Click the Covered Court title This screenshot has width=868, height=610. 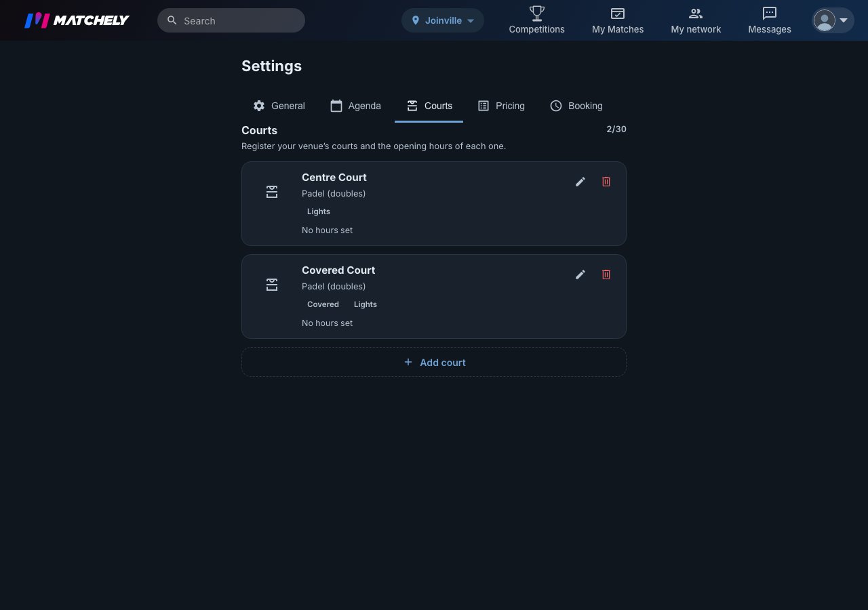pos(338,270)
